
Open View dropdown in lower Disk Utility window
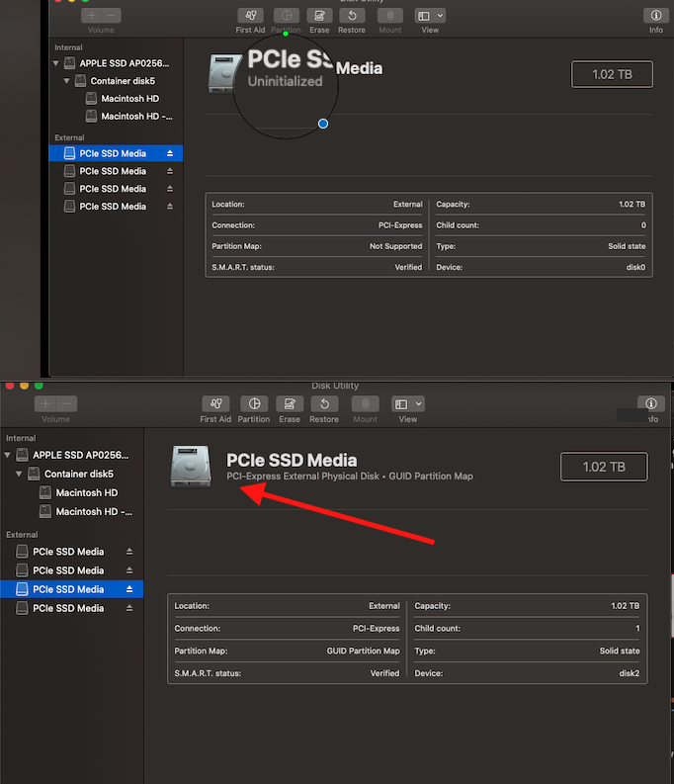pos(408,403)
